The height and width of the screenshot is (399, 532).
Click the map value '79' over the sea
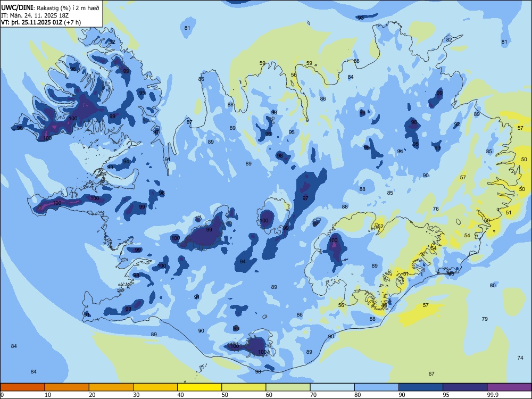485,319
